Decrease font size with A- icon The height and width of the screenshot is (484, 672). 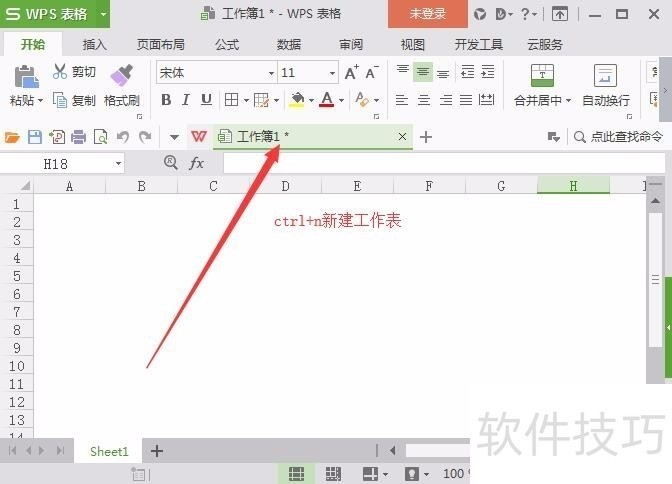point(372,72)
